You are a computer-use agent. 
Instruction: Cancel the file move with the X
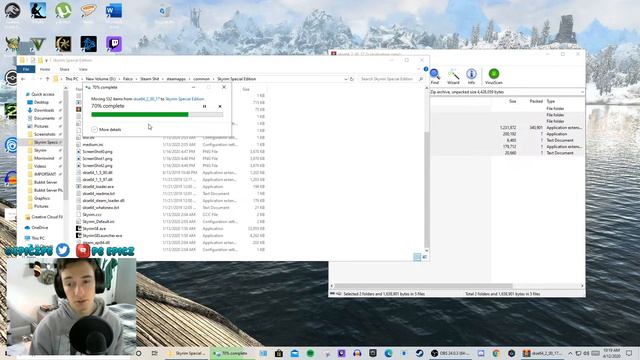point(220,106)
